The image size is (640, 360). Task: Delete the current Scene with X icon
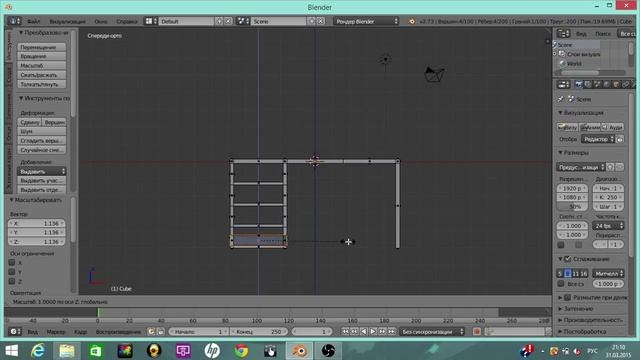point(321,21)
